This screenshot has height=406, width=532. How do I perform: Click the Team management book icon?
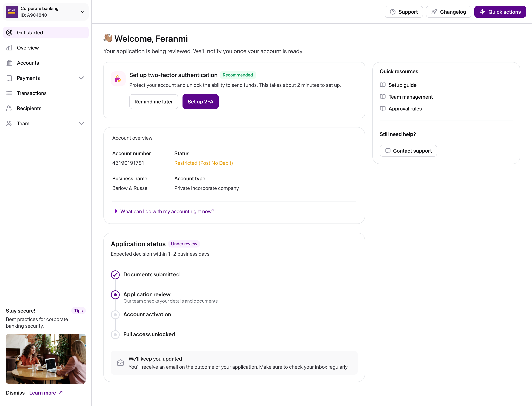pyautogui.click(x=382, y=97)
